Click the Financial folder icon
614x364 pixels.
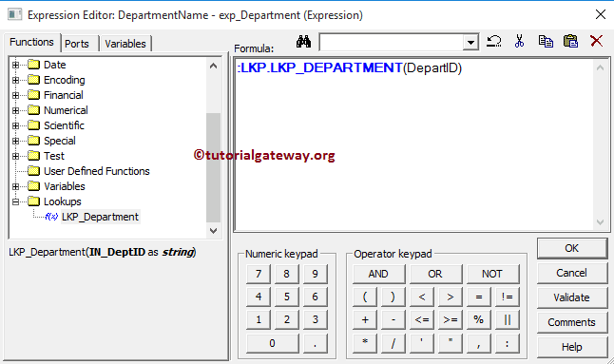coord(34,95)
